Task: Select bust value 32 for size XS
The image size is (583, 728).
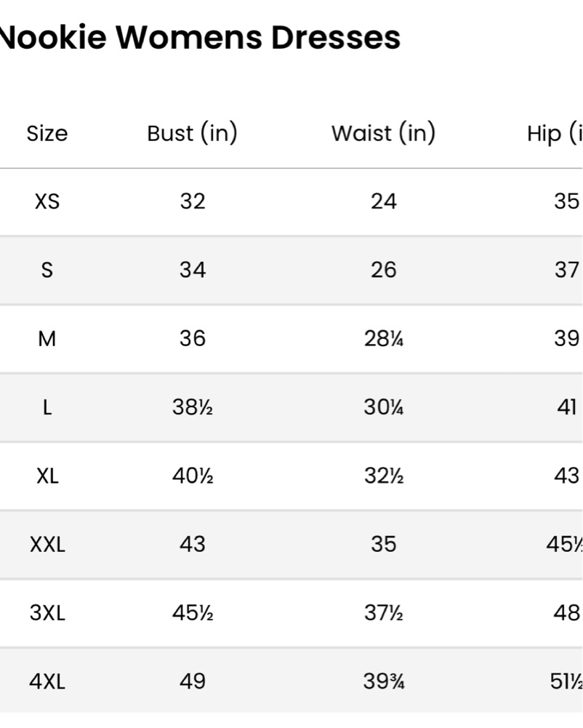Action: tap(193, 201)
